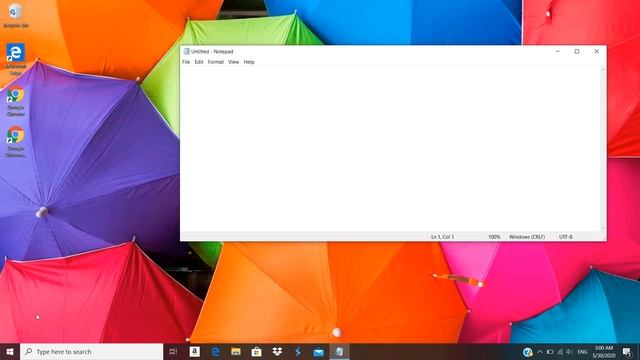Viewport: 640px width, 360px height.
Task: Open the View menu in Notepad
Action: [x=233, y=62]
